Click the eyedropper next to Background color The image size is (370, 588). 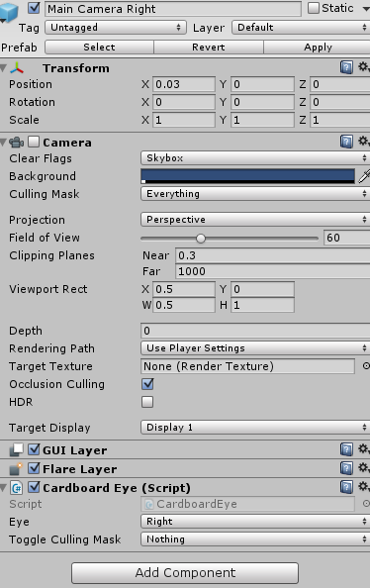click(364, 176)
